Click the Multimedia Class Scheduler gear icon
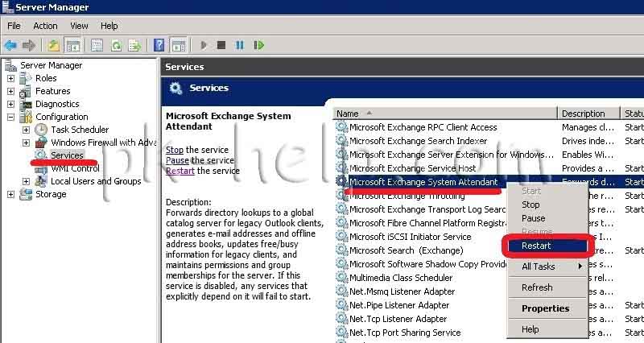This screenshot has width=644, height=343. [341, 278]
